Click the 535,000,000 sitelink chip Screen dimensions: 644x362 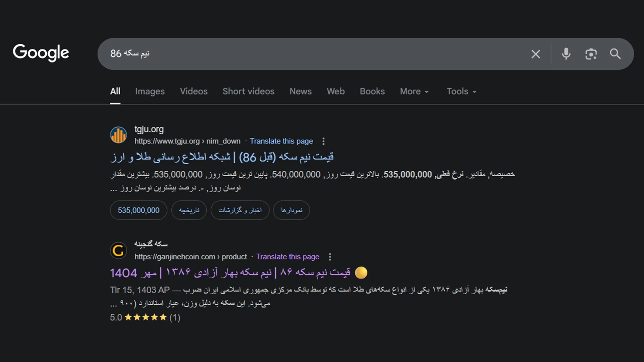tap(139, 210)
